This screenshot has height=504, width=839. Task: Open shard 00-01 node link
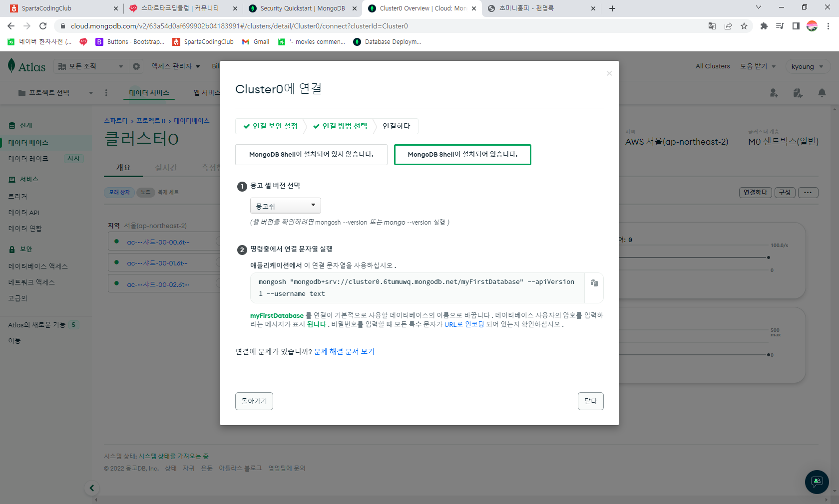click(x=157, y=263)
